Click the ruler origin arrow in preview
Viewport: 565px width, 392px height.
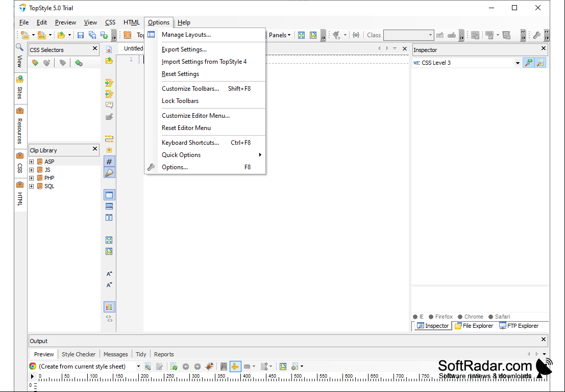[32, 377]
